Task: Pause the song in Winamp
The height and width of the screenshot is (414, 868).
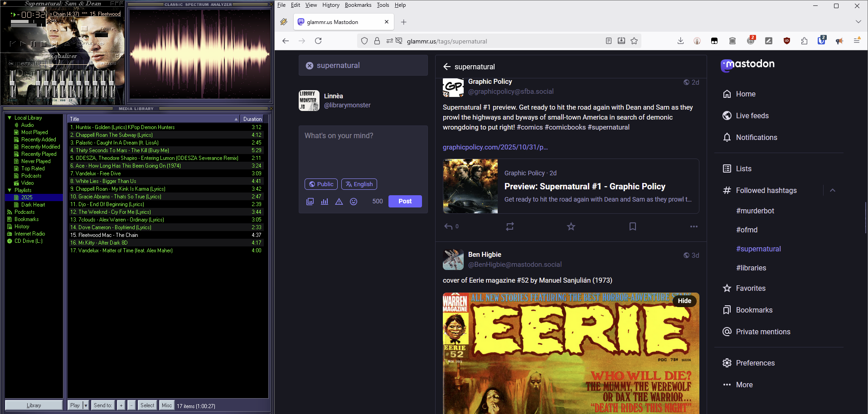Action: (33, 44)
